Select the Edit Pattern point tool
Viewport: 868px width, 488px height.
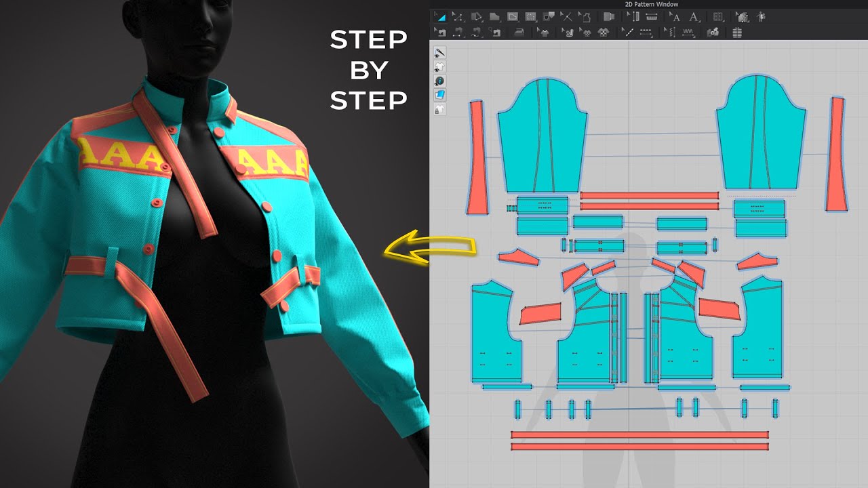[x=458, y=17]
